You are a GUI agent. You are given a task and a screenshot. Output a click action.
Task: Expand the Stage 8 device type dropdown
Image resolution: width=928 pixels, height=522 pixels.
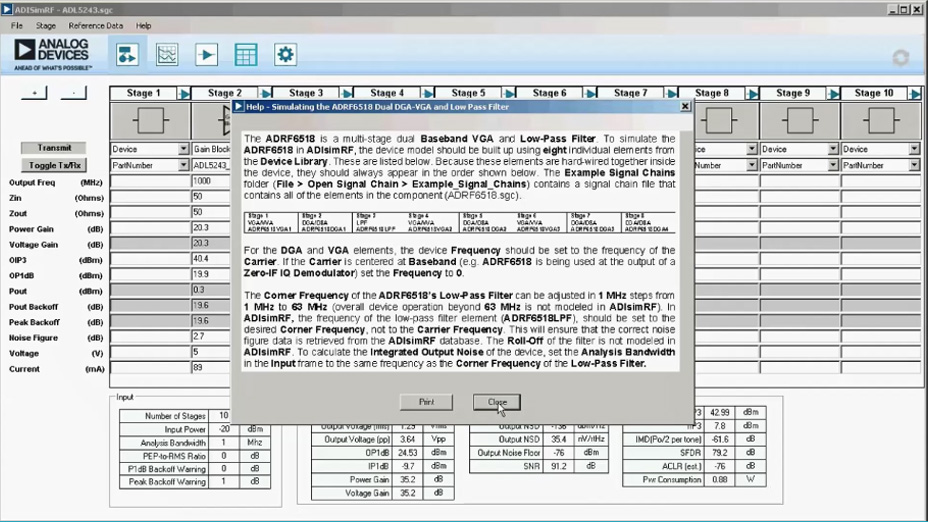[752, 149]
